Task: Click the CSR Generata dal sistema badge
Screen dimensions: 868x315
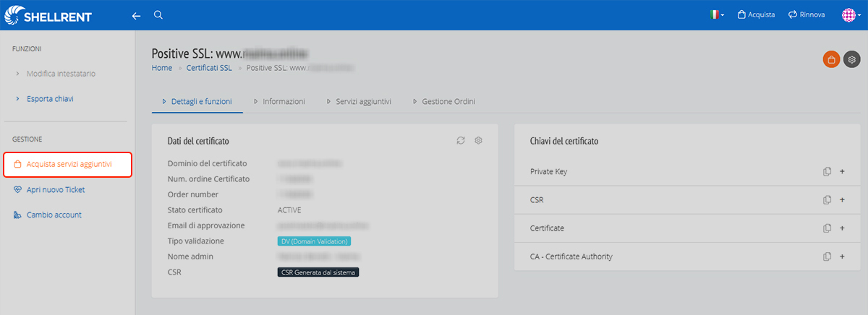Action: point(318,272)
